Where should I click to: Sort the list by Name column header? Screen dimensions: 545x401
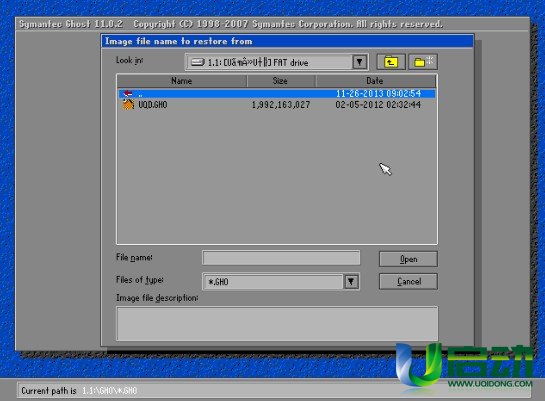click(182, 81)
